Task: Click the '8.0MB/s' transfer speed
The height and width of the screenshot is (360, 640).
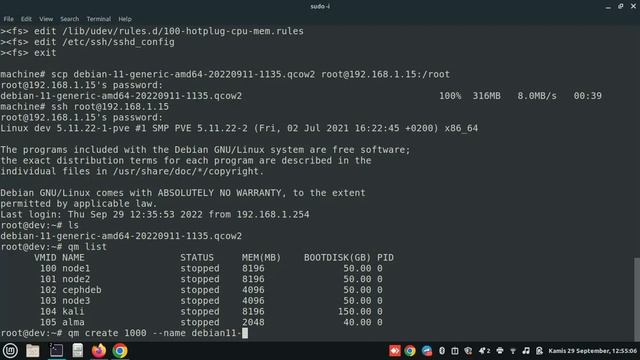Action: pyautogui.click(x=537, y=96)
